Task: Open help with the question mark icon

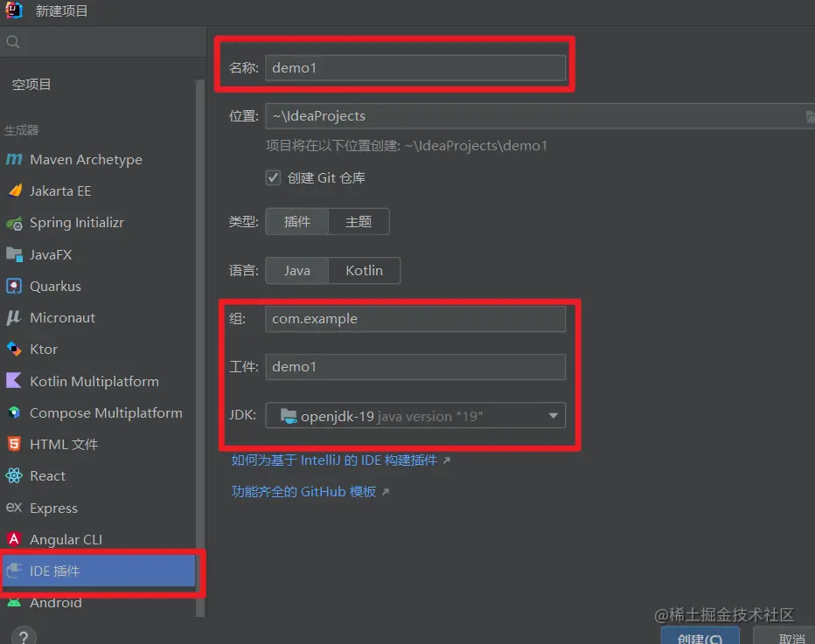Action: pos(24,635)
